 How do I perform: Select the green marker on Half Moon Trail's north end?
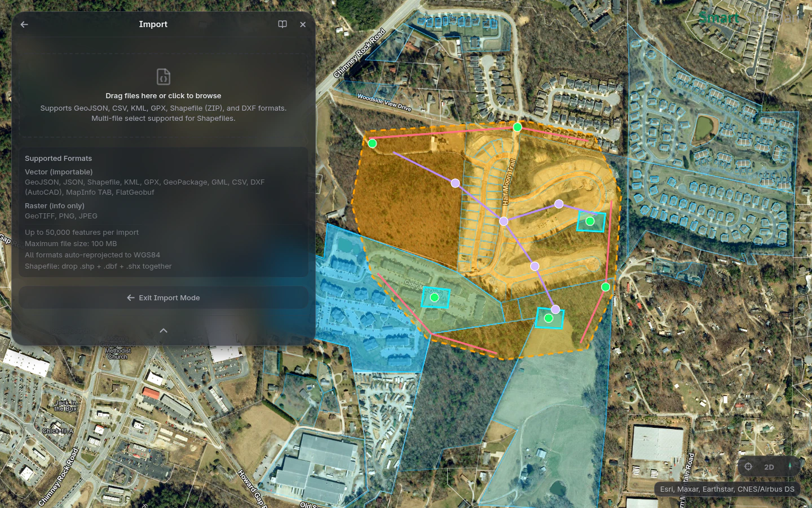point(518,127)
